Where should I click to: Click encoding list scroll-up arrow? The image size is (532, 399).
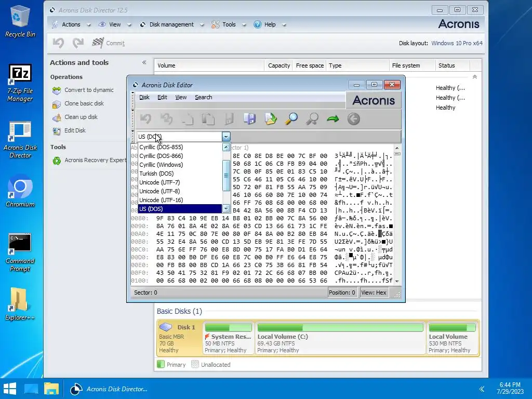click(226, 147)
